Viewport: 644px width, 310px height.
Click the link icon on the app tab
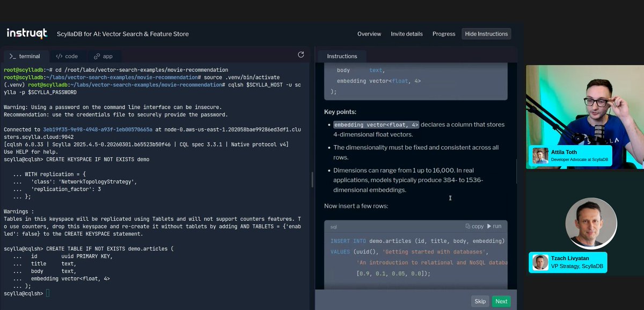97,56
